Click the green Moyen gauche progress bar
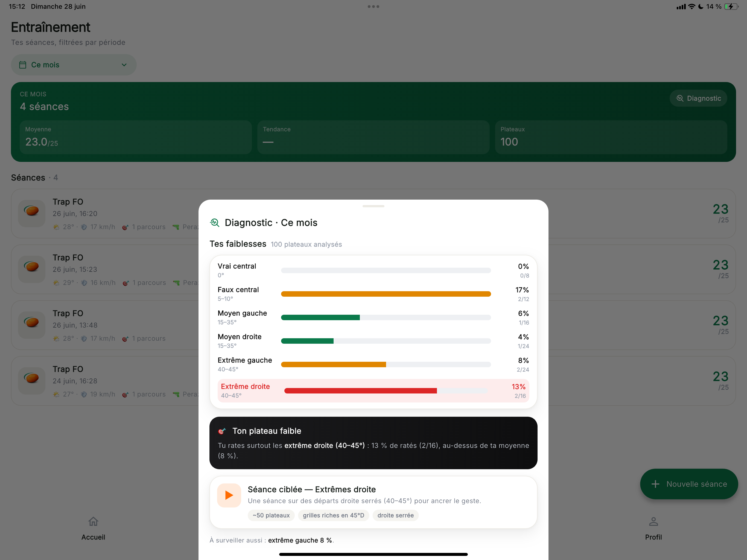Viewport: 747px width, 560px height. tap(320, 317)
